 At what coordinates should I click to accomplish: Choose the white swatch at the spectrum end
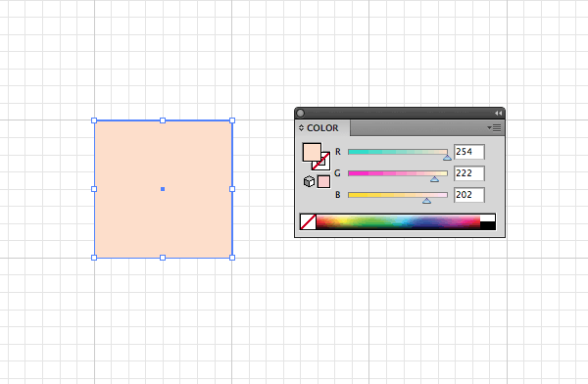click(487, 217)
